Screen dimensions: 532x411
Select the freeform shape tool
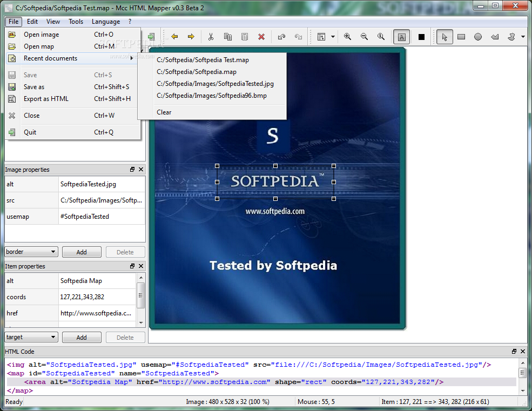coord(511,37)
